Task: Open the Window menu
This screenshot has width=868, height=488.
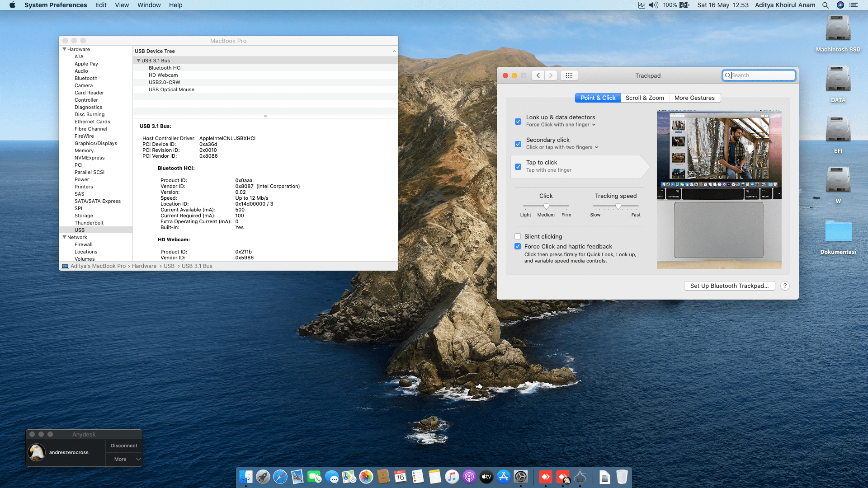Action: click(x=149, y=5)
